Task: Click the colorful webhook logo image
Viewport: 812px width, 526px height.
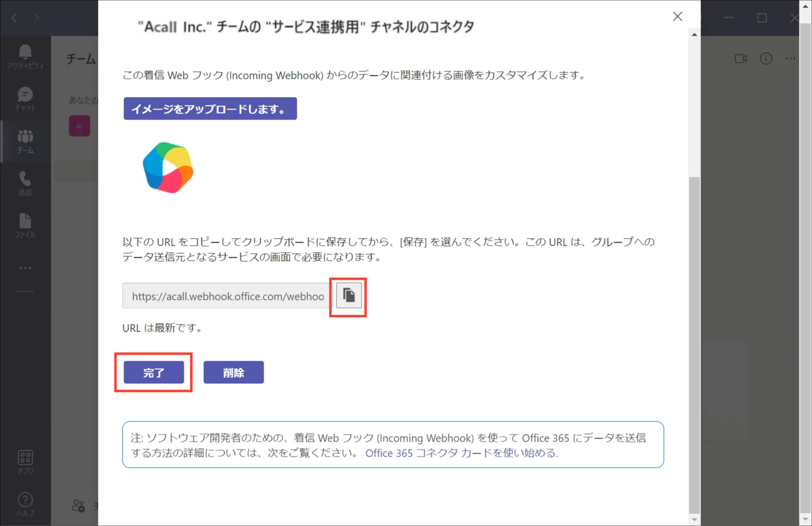Action: tap(168, 168)
